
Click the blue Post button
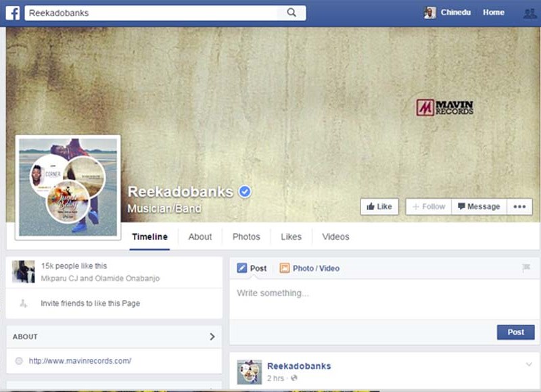coord(516,332)
